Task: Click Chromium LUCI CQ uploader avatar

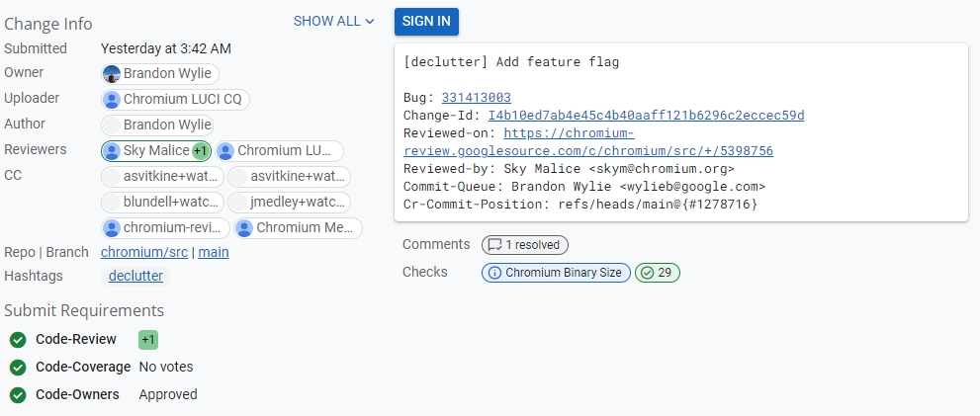Action: 112,100
